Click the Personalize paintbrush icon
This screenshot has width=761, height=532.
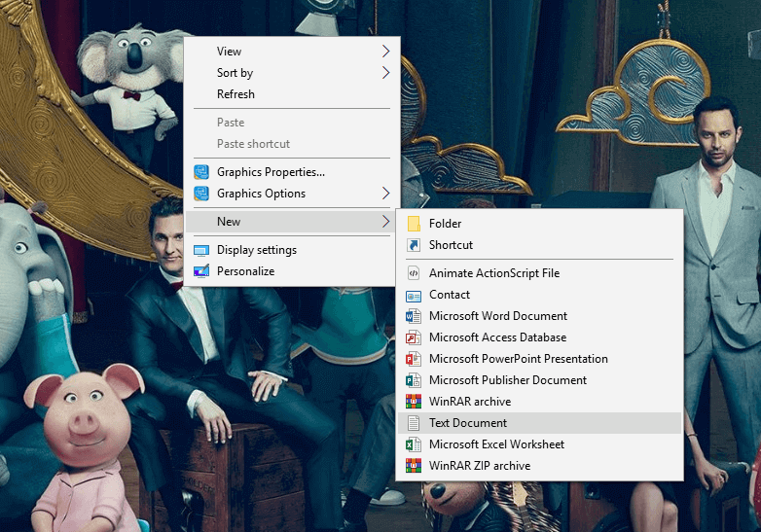(201, 271)
